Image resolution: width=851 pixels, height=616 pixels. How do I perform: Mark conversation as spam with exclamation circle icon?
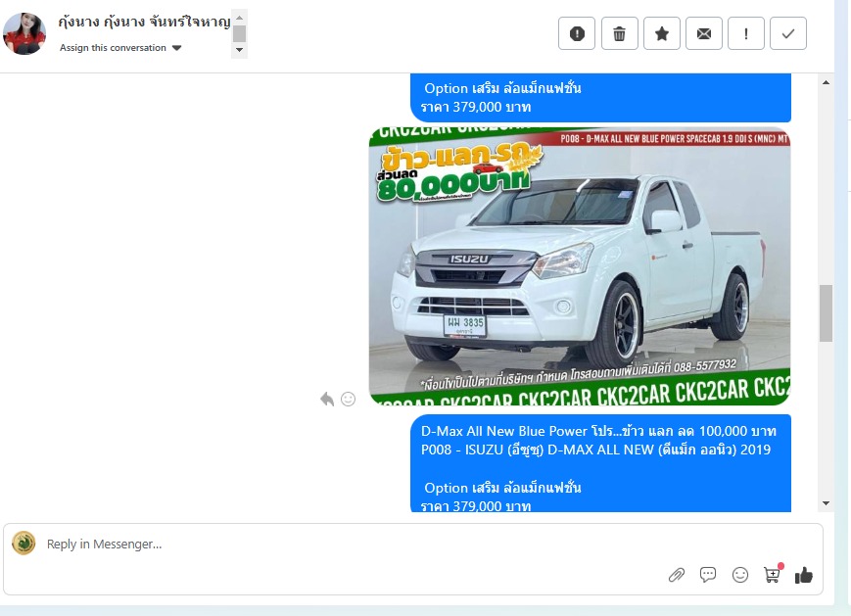pyautogui.click(x=577, y=33)
